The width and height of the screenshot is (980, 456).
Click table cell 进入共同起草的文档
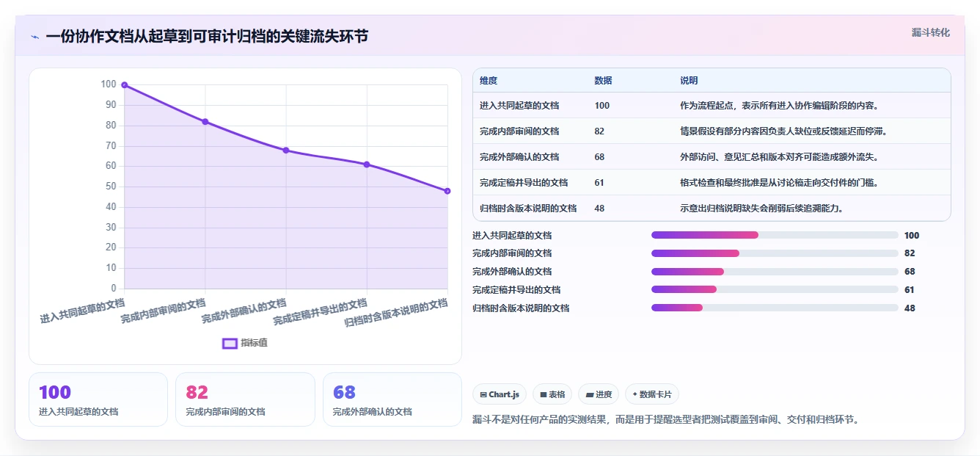pyautogui.click(x=519, y=106)
